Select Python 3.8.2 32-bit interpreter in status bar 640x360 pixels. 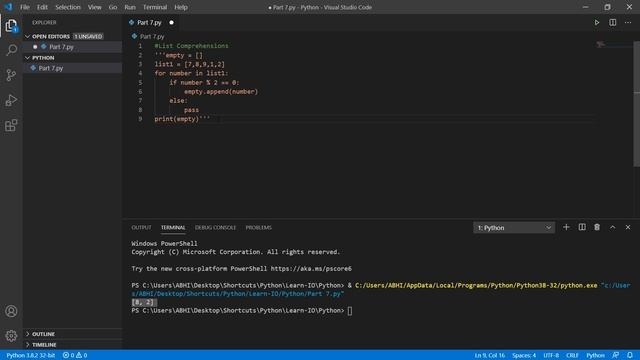pyautogui.click(x=31, y=355)
